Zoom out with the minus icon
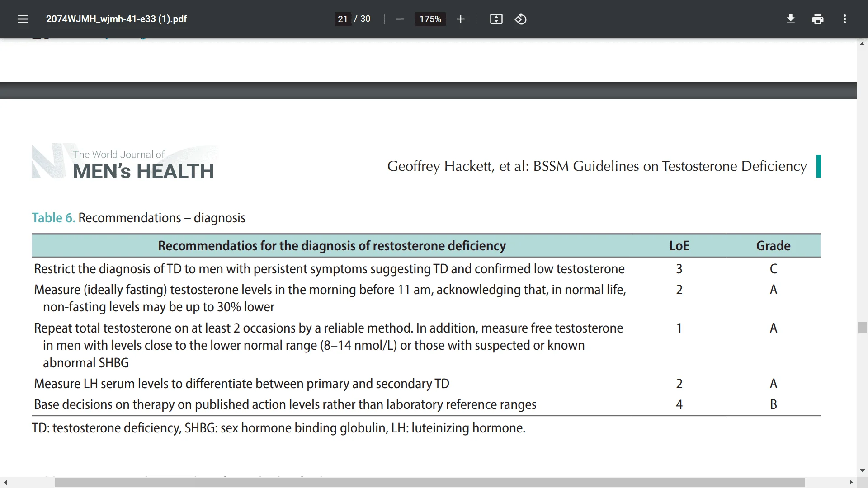The width and height of the screenshot is (868, 488). click(x=400, y=19)
